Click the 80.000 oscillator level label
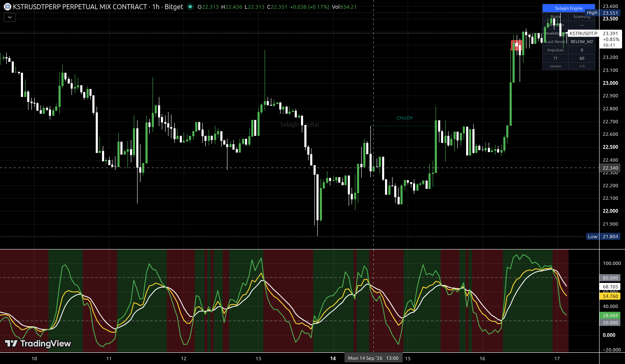 tap(610, 278)
